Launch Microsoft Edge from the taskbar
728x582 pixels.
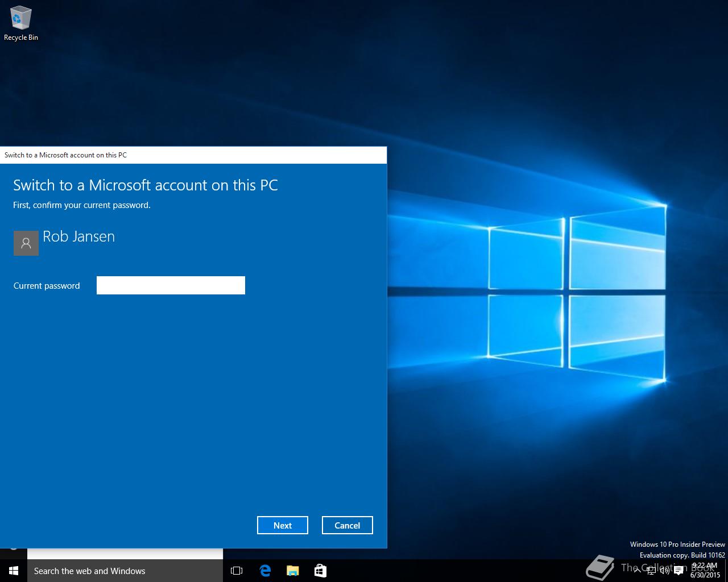pyautogui.click(x=264, y=571)
